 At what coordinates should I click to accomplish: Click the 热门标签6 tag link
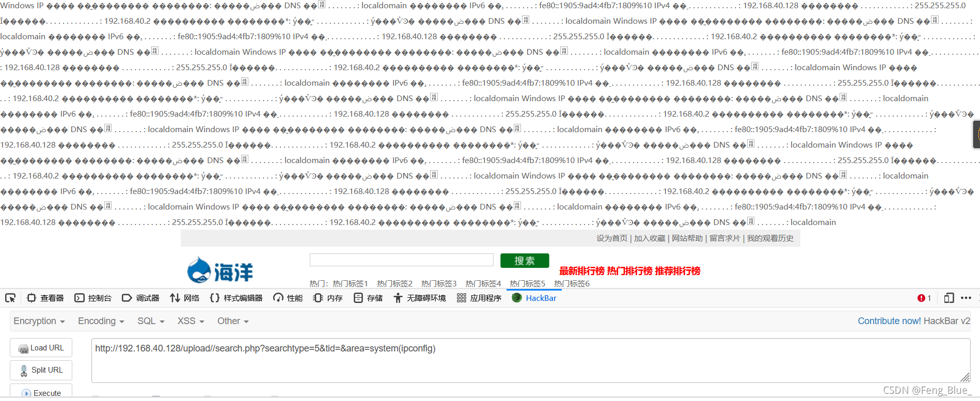[x=572, y=283]
